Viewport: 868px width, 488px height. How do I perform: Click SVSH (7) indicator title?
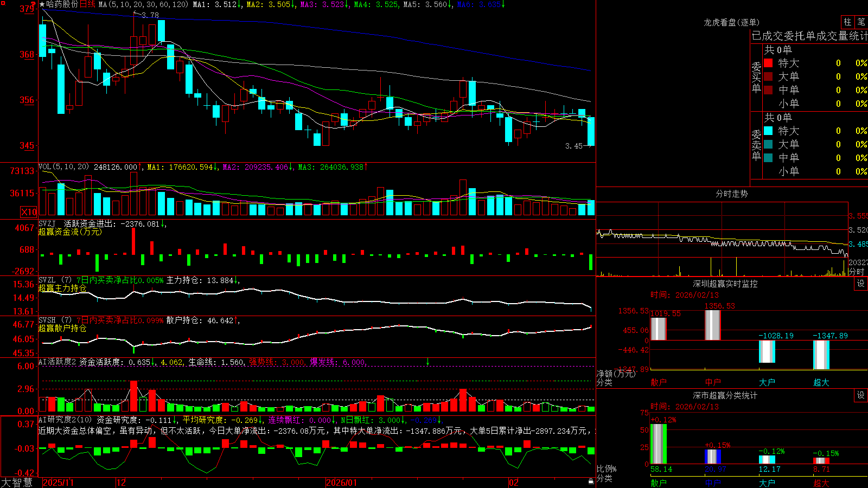click(x=55, y=320)
